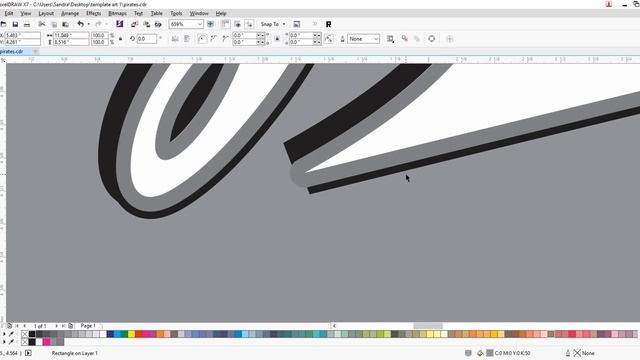
Task: Open the Help menu
Action: [221, 13]
